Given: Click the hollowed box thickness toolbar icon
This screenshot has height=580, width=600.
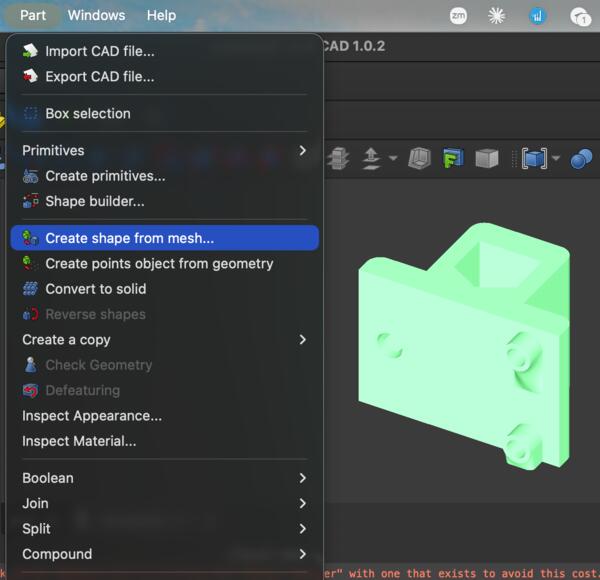Looking at the screenshot, I should (x=419, y=158).
